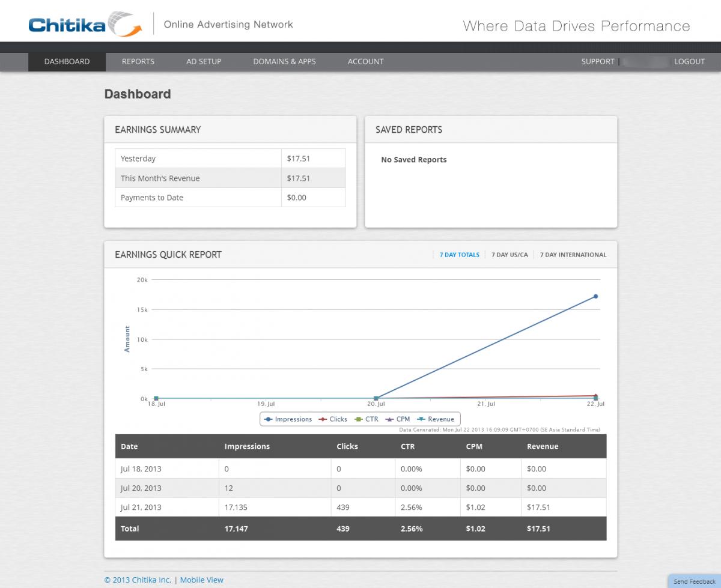This screenshot has width=721, height=588.
Task: Click the Chitika logo
Action: (x=85, y=25)
